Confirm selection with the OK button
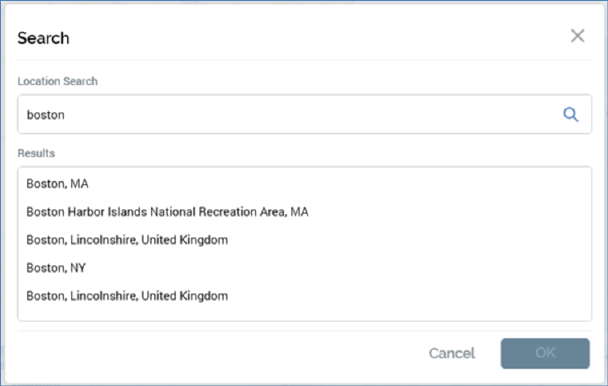Image resolution: width=608 pixels, height=386 pixels. 545,353
